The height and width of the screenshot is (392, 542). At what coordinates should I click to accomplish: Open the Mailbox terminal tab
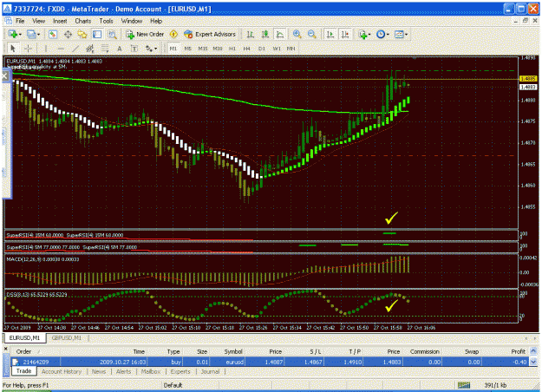pyautogui.click(x=151, y=371)
